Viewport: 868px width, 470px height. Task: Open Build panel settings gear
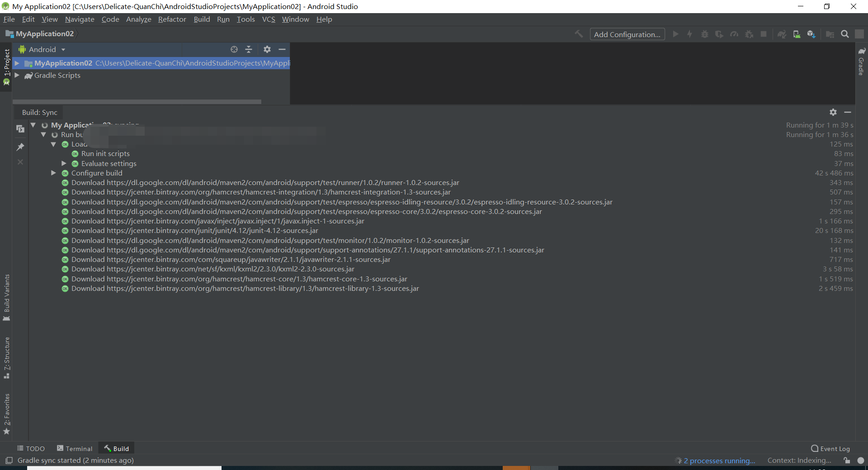(x=833, y=112)
